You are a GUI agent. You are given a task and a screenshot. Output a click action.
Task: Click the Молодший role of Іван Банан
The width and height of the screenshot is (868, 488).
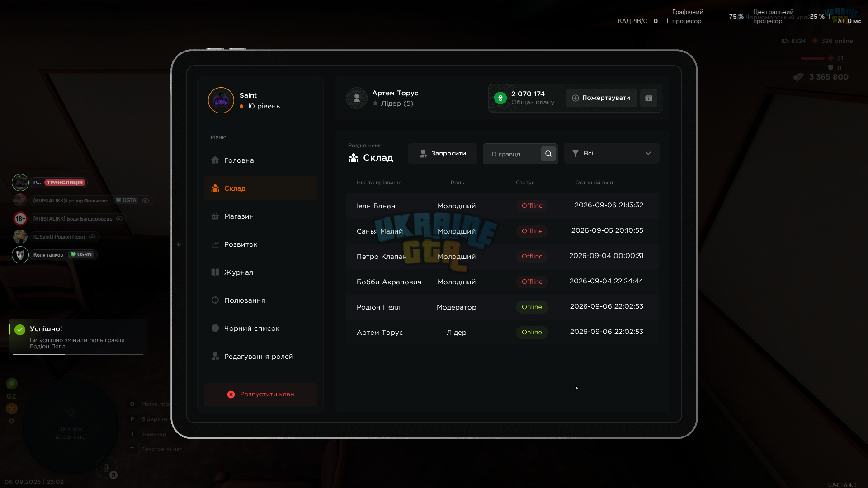pos(457,206)
